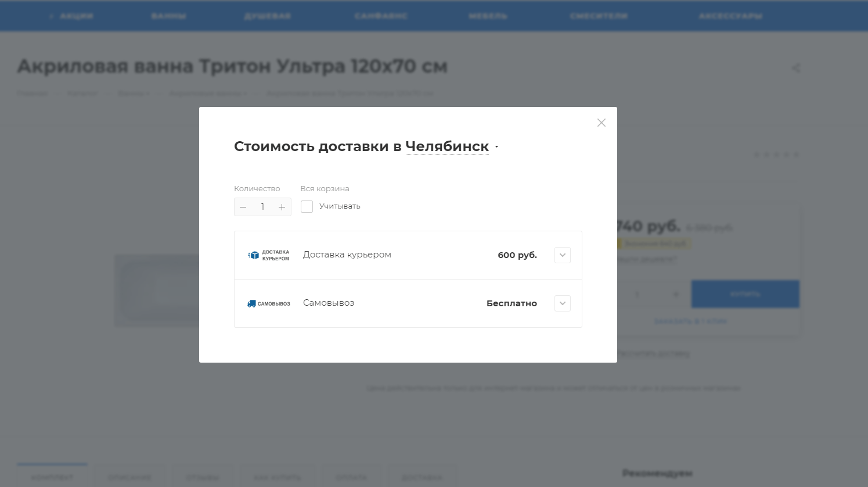Select the Мебель menu item
The height and width of the screenshot is (487, 868).
[488, 16]
